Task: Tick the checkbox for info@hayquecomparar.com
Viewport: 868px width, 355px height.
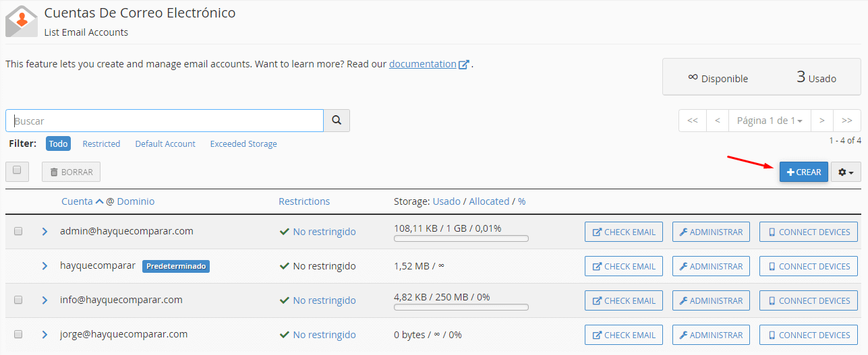Action: (x=18, y=300)
